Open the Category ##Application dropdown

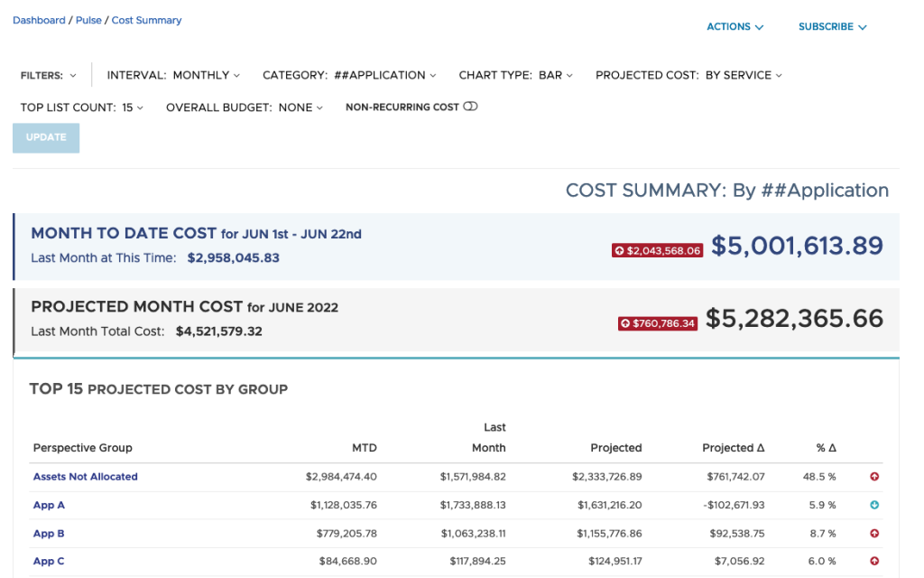point(349,75)
